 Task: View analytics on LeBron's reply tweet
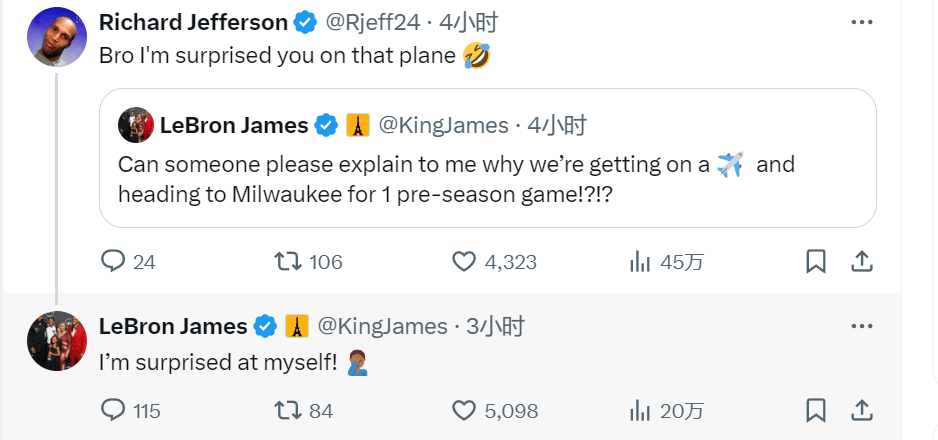[x=639, y=410]
